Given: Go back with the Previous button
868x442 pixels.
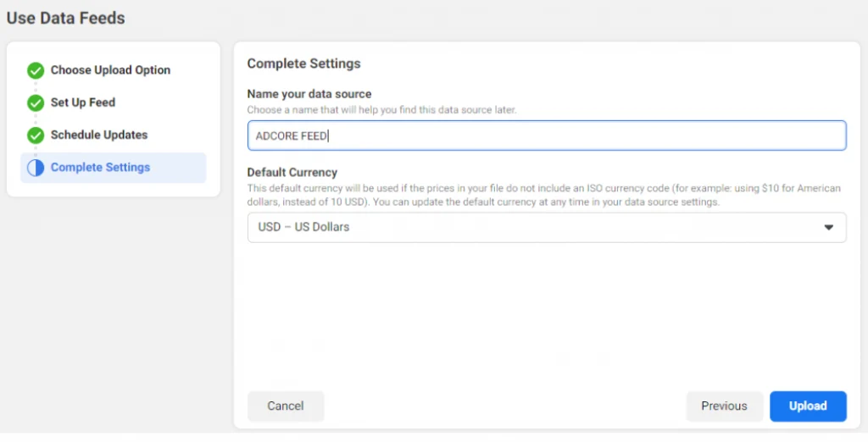Looking at the screenshot, I should [x=724, y=406].
